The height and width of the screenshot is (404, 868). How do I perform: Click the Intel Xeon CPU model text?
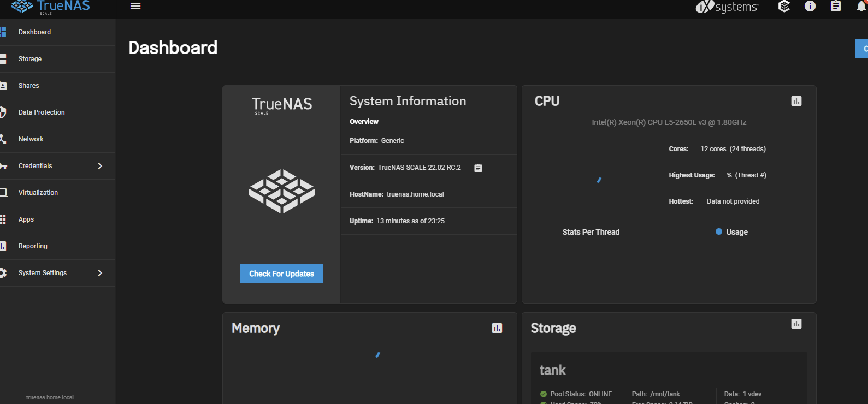[x=669, y=122]
